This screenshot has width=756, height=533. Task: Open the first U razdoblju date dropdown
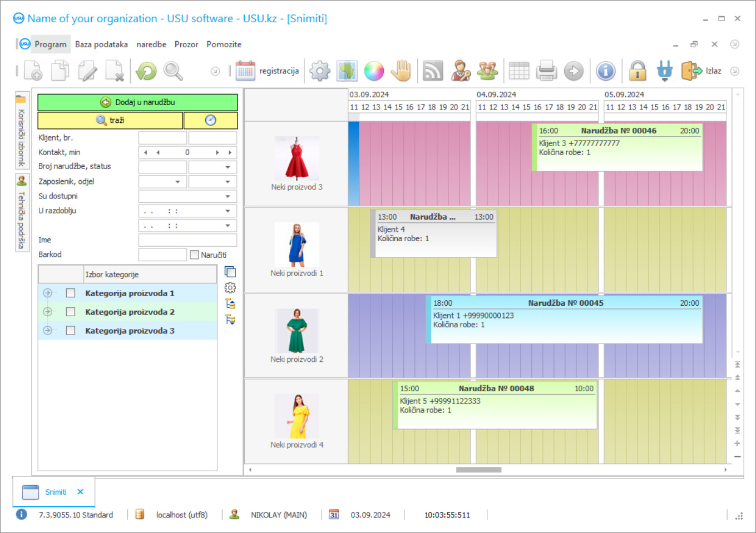click(228, 211)
